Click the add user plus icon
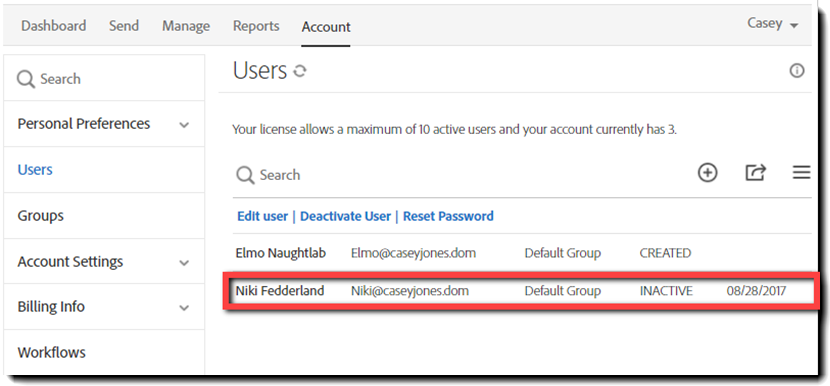The image size is (830, 386). pos(708,173)
